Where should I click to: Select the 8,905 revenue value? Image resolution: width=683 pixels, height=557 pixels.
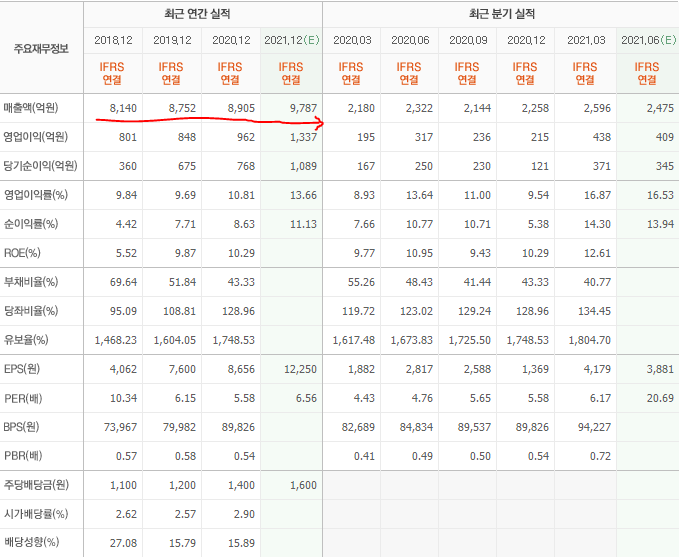point(241,108)
